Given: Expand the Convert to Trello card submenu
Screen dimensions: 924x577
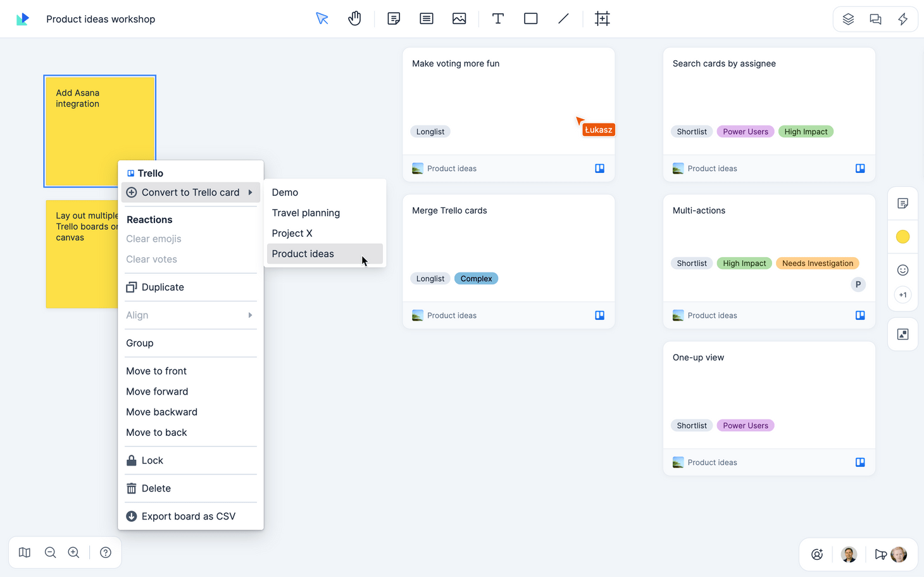Looking at the screenshot, I should (190, 192).
